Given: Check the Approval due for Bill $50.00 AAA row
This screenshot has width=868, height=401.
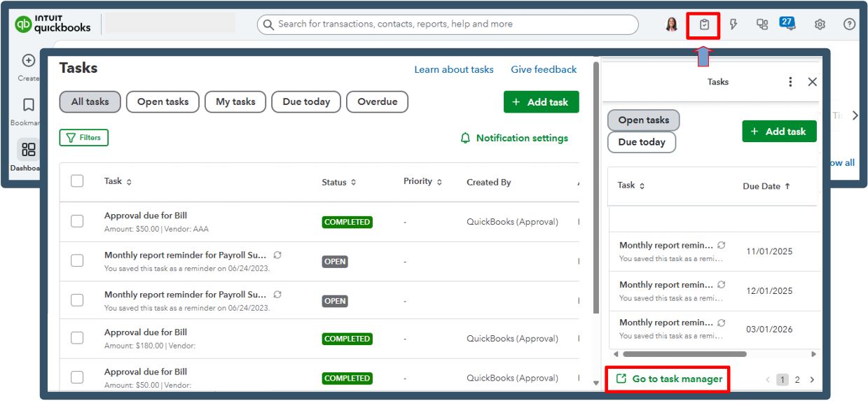Looking at the screenshot, I should [77, 221].
